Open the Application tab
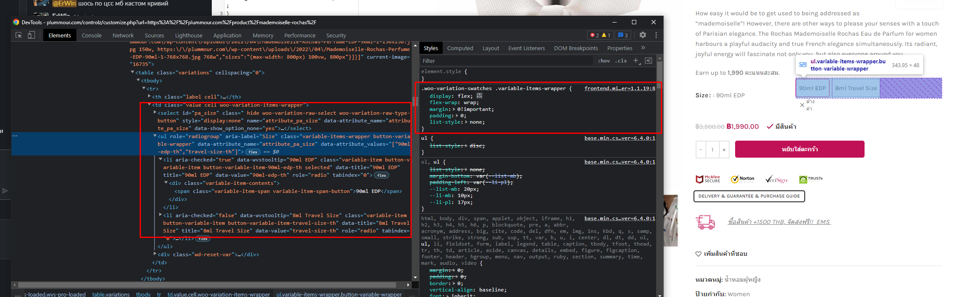The width and height of the screenshot is (980, 297). point(227,35)
